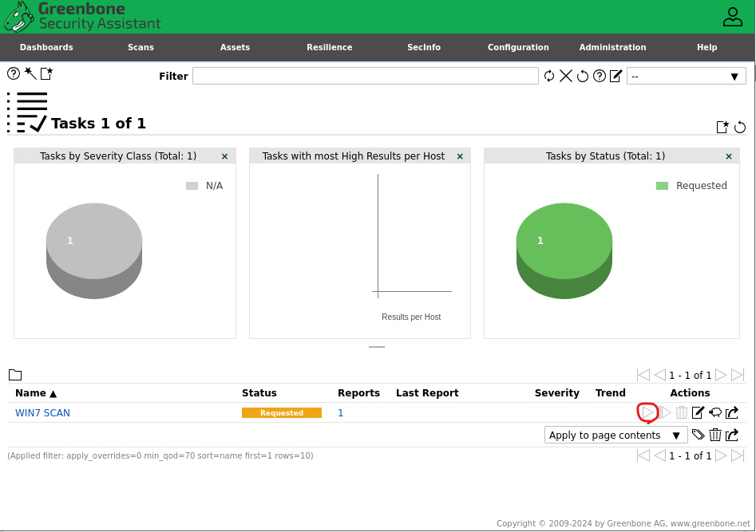This screenshot has height=532, width=756.
Task: Open the WIN7 SCAN task link
Action: (x=42, y=413)
